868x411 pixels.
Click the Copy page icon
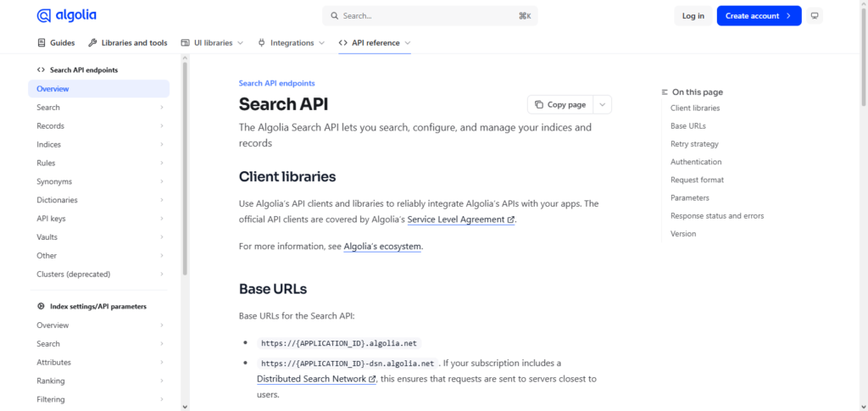point(539,104)
